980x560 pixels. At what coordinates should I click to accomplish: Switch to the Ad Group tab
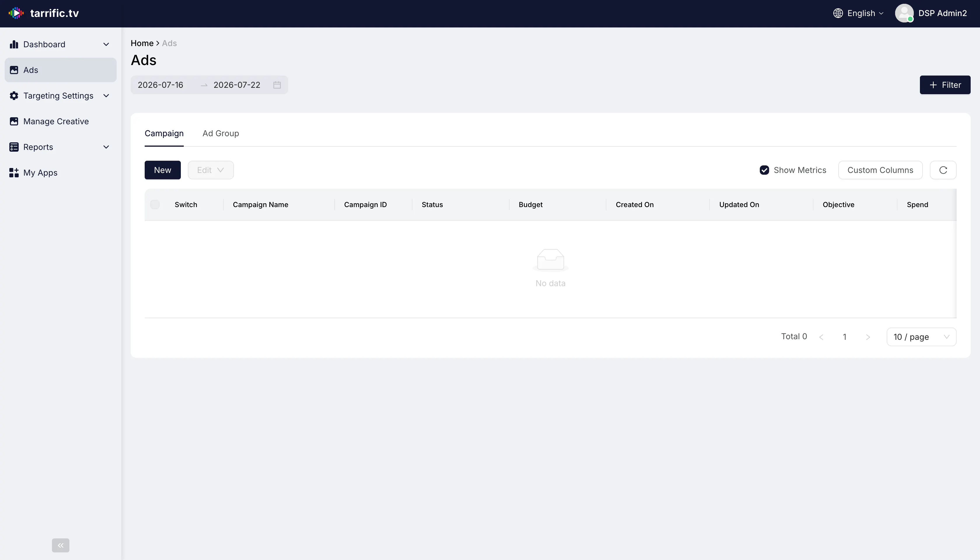click(221, 134)
